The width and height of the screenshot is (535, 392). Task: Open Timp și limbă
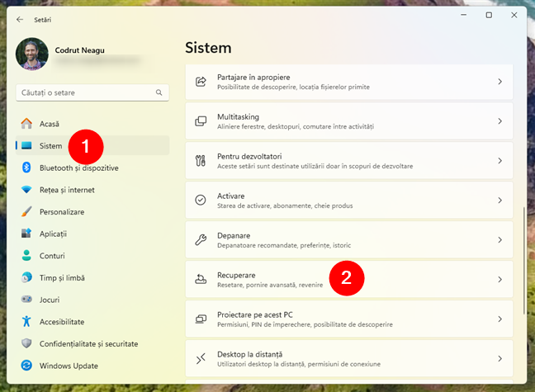point(92,278)
